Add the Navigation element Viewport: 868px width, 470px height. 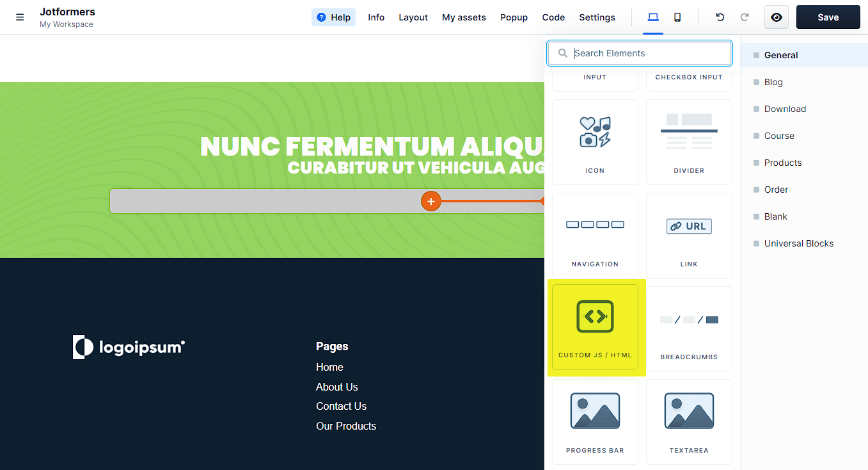(595, 236)
